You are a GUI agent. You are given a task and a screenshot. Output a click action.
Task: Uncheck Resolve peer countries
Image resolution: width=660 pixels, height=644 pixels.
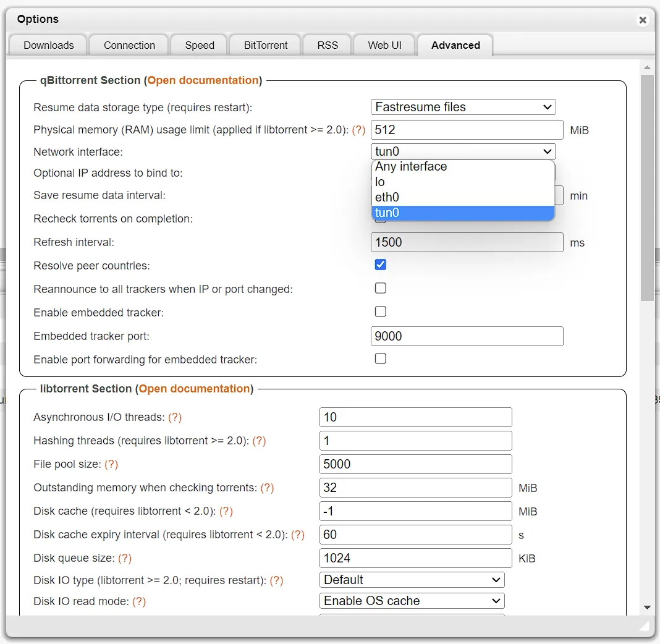381,265
